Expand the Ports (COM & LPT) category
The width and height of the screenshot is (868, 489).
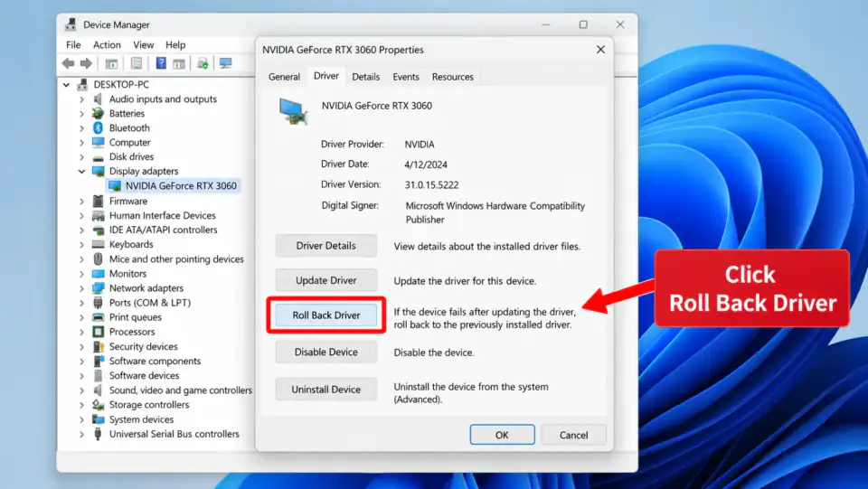[x=81, y=303]
